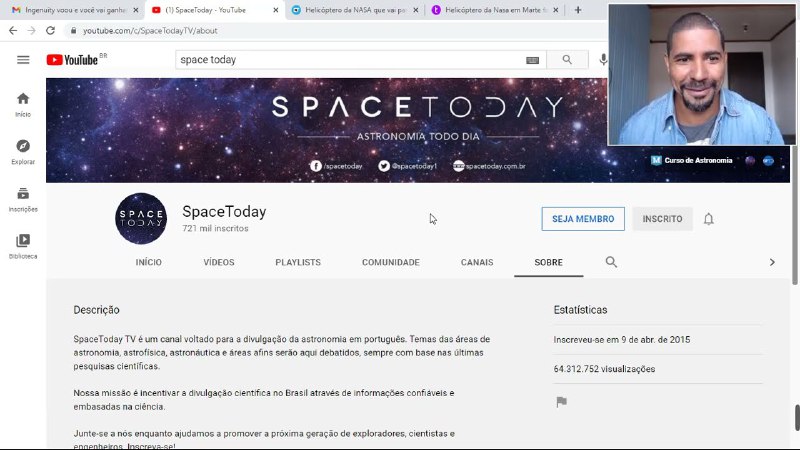The width and height of the screenshot is (800, 450).
Task: Click the search magnifier button
Action: pos(567,60)
